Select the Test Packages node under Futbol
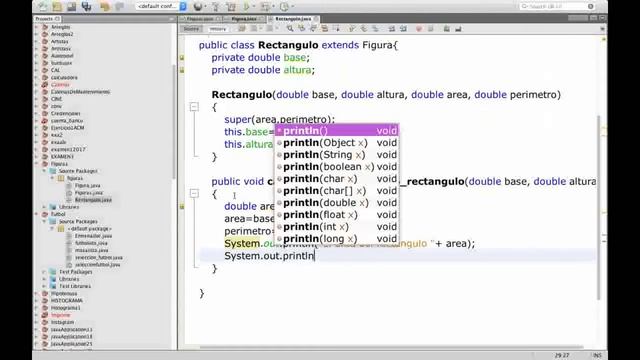640x360 pixels. (76, 271)
